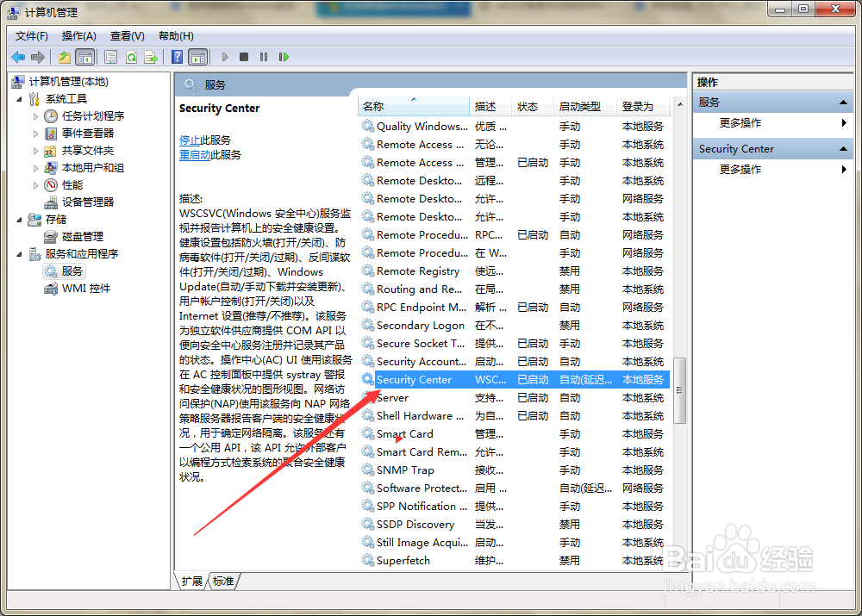Switch to the 标准 tab

click(223, 581)
